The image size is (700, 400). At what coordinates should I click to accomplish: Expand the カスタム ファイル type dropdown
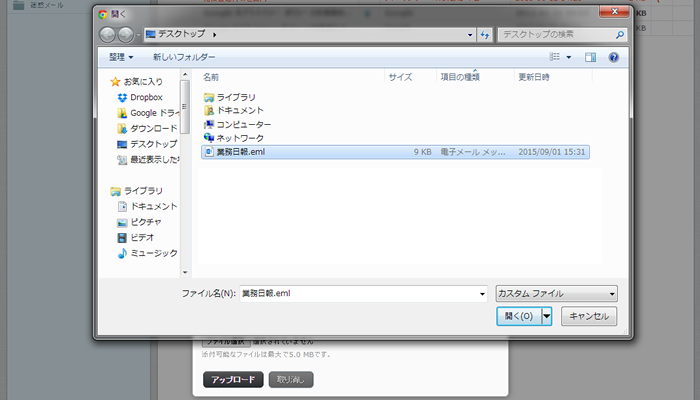pos(557,294)
